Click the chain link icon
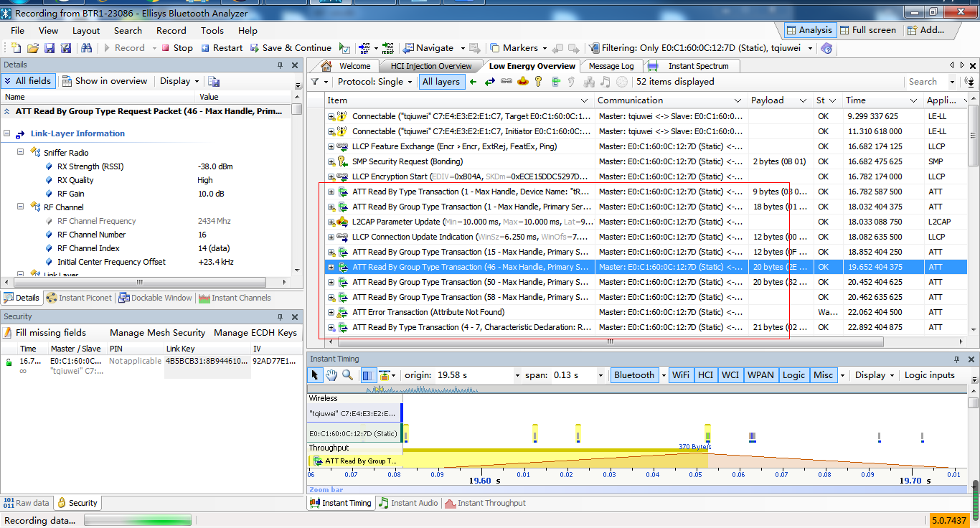The height and width of the screenshot is (528, 980). [507, 82]
